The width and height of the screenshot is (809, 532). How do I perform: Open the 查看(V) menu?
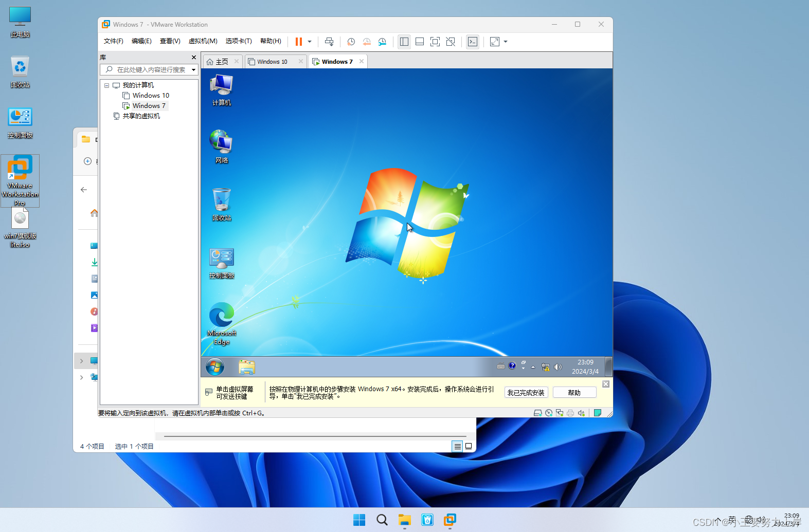pyautogui.click(x=170, y=41)
